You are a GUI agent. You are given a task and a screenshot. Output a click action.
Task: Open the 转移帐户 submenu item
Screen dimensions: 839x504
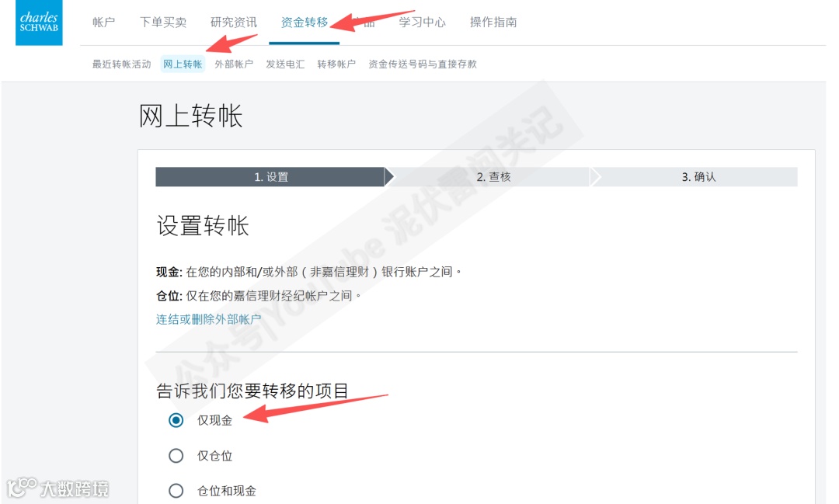[x=336, y=64]
